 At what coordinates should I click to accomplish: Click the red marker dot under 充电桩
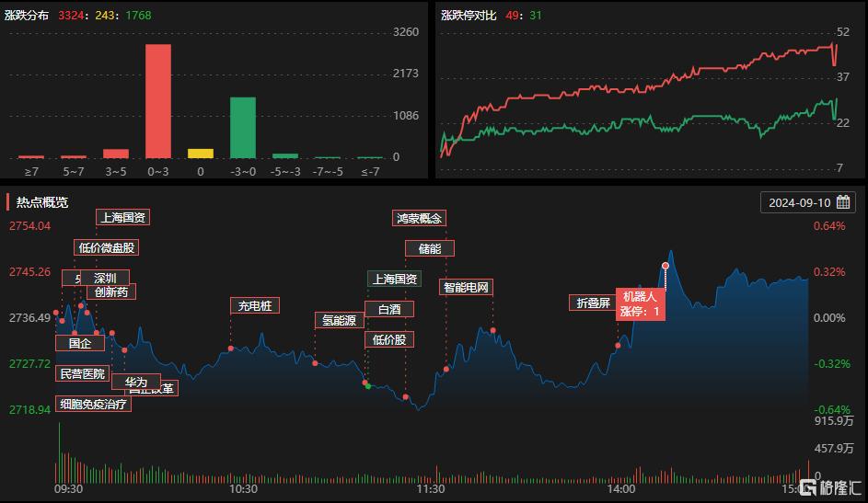click(231, 349)
